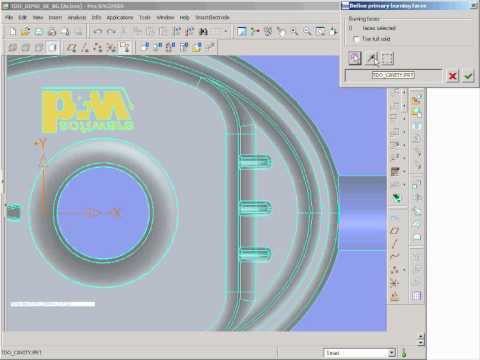Open the Smart selection filter dropdown

pyautogui.click(x=392, y=352)
